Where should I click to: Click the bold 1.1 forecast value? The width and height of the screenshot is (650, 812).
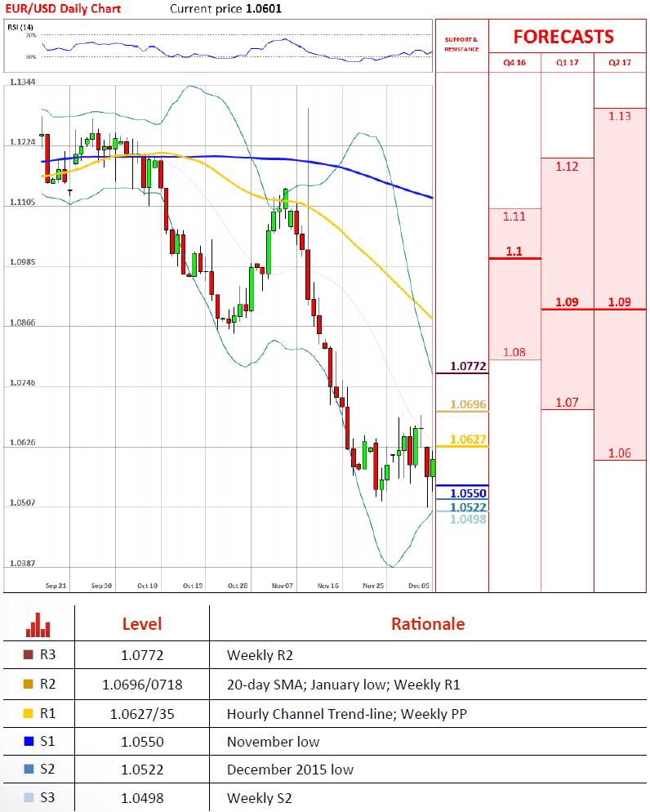514,251
